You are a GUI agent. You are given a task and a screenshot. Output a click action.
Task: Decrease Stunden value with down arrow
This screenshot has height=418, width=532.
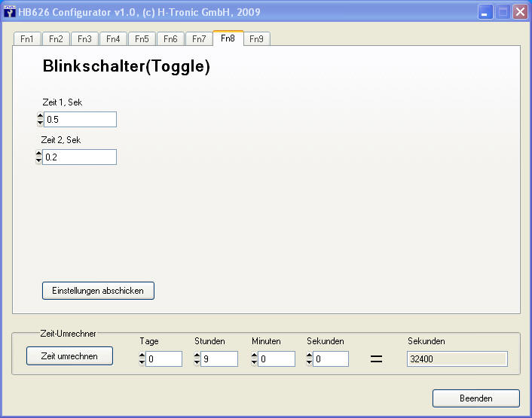click(197, 363)
